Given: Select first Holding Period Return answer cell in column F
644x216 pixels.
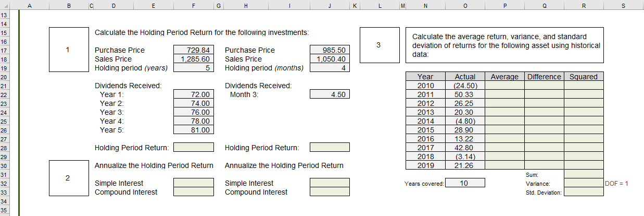Looking at the screenshot, I should point(194,148).
